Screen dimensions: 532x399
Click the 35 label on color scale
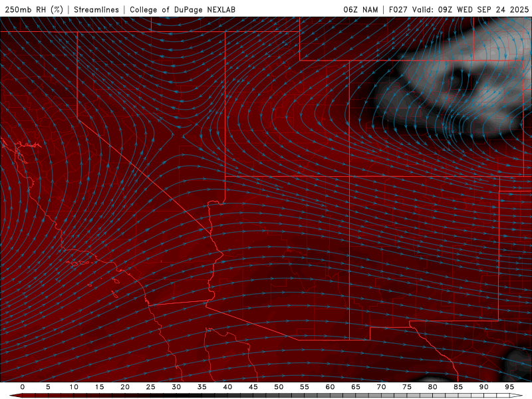[x=202, y=387]
